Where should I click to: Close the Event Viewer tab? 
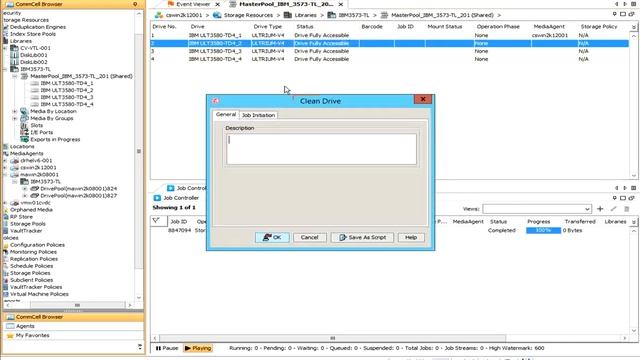tap(218, 4)
